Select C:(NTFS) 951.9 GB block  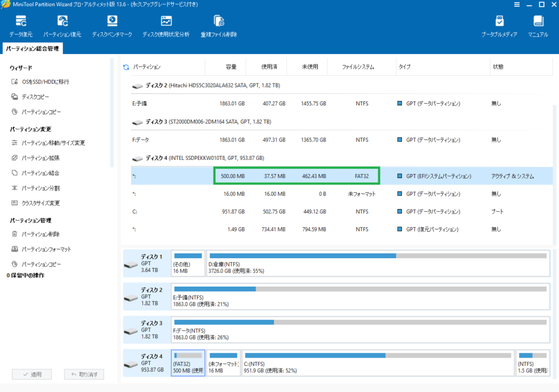[378, 363]
